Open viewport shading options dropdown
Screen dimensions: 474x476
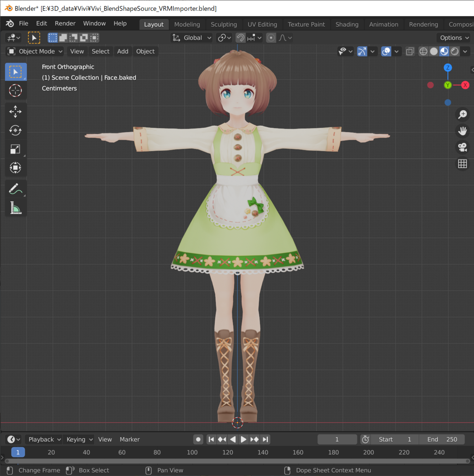coord(465,51)
